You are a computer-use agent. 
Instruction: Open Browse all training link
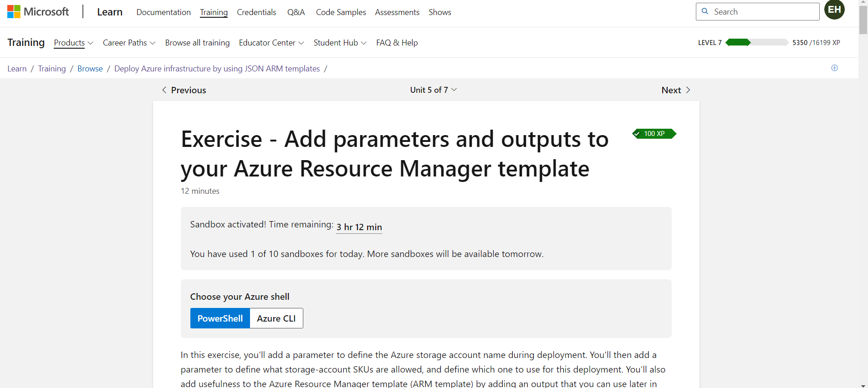coord(197,43)
